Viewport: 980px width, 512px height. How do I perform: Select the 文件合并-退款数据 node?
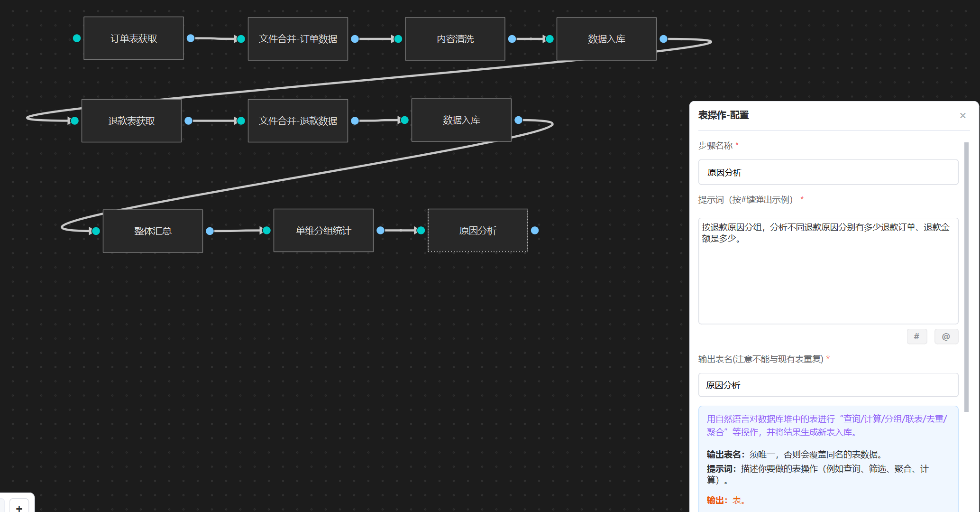point(298,121)
